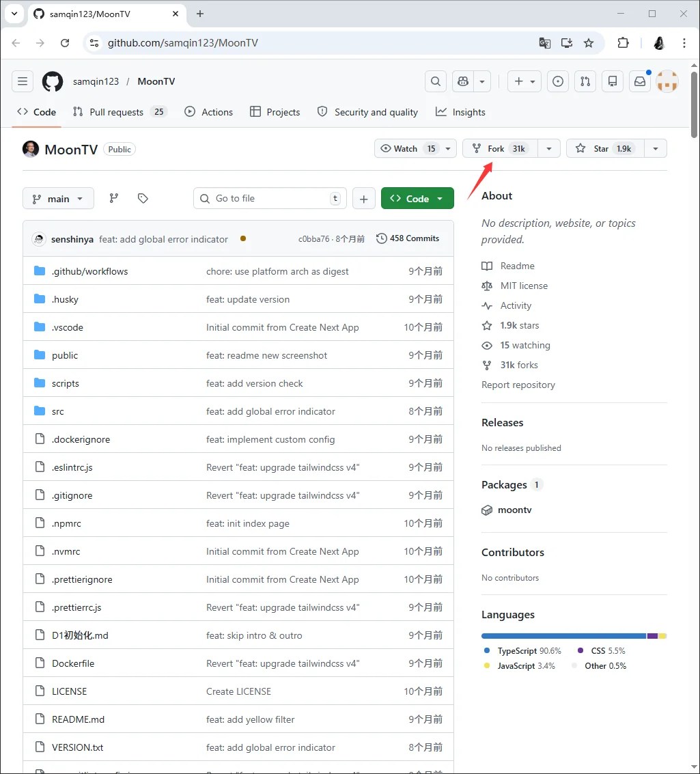Switch to the Actions tab
700x774 pixels.
[209, 112]
